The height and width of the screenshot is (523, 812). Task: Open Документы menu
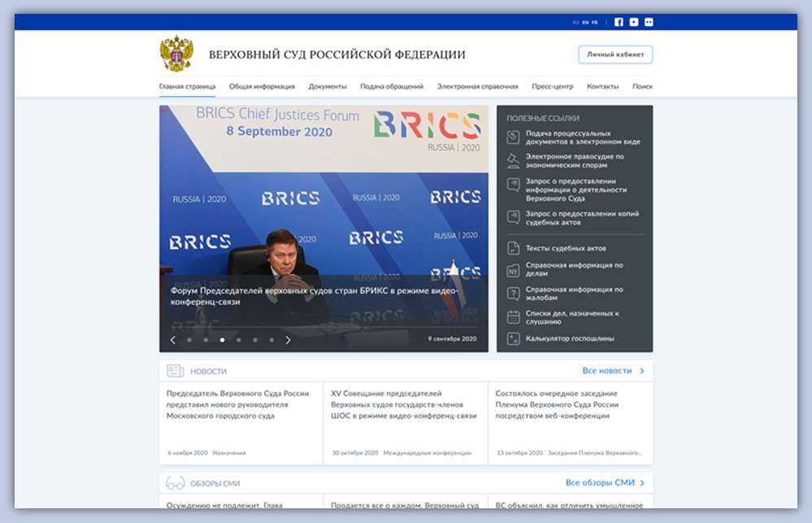click(x=328, y=86)
